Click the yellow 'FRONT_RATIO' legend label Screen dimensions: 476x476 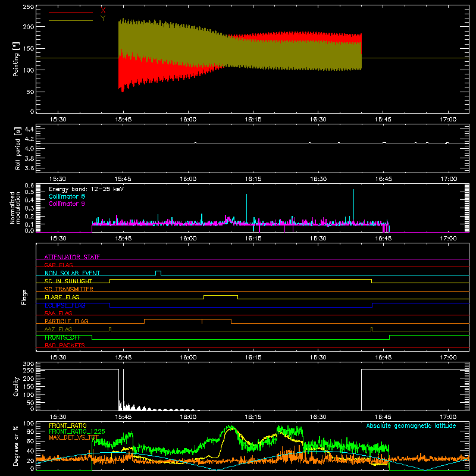(68, 425)
